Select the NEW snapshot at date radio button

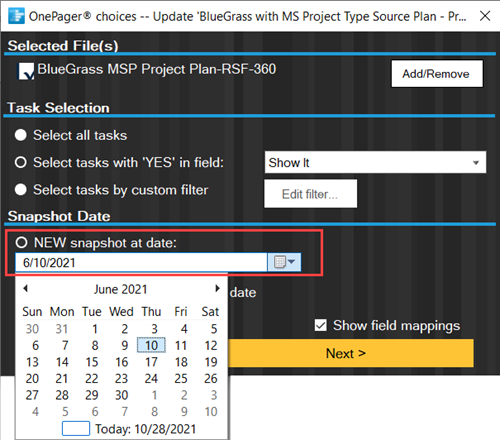[x=21, y=242]
